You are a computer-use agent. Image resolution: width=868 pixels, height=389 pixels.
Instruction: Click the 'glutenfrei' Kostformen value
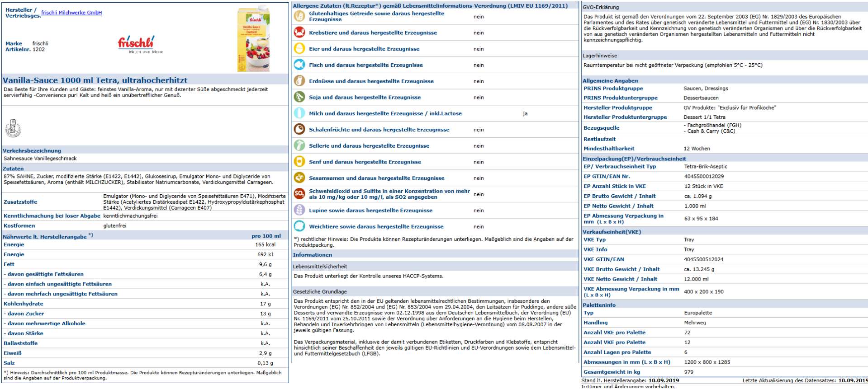click(115, 226)
